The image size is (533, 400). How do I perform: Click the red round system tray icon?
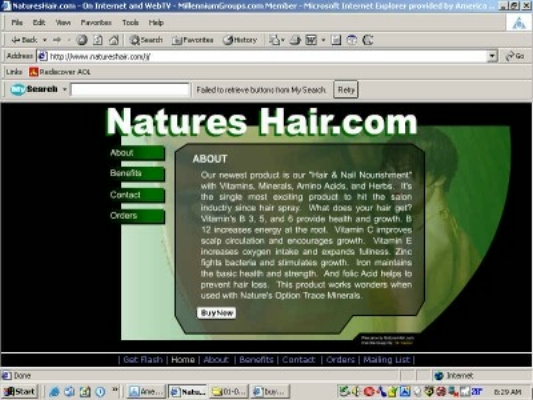click(369, 392)
